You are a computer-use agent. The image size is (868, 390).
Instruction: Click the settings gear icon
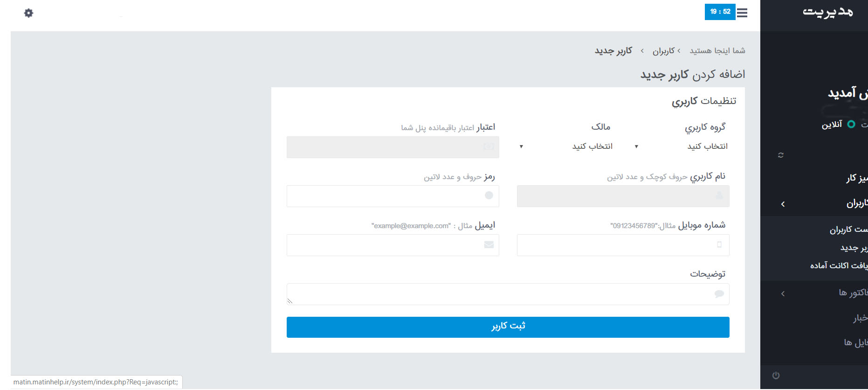click(28, 13)
